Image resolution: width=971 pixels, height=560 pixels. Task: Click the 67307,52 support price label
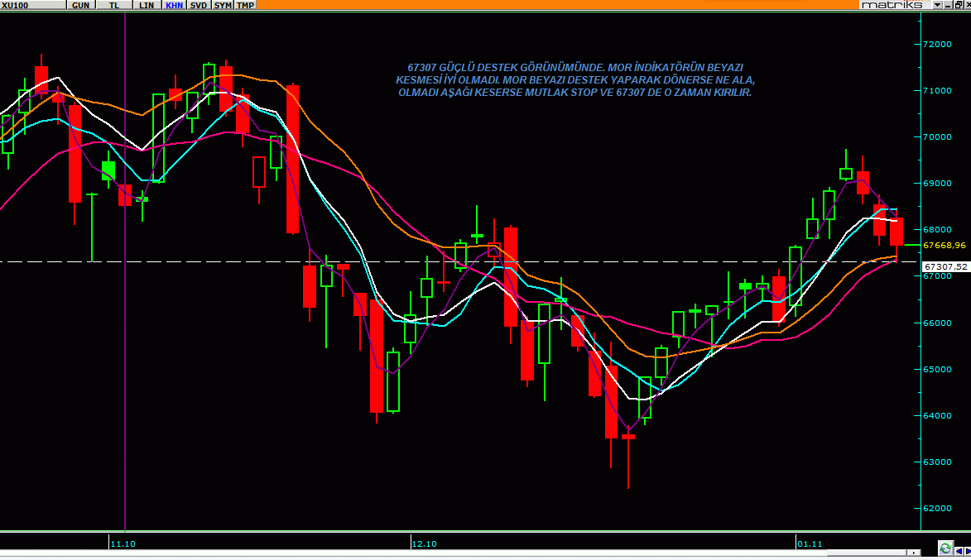[x=945, y=266]
